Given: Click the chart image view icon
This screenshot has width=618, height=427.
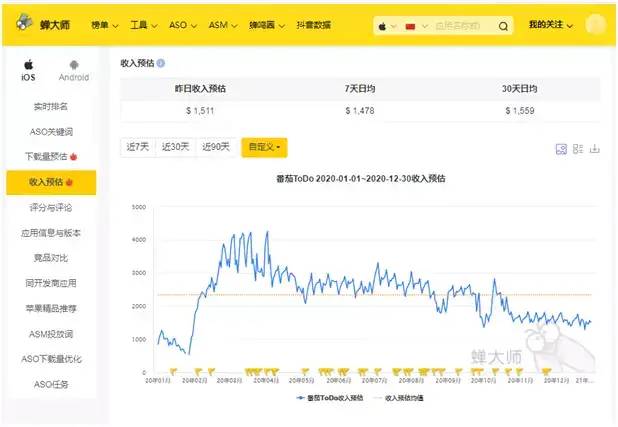Looking at the screenshot, I should coord(561,149).
